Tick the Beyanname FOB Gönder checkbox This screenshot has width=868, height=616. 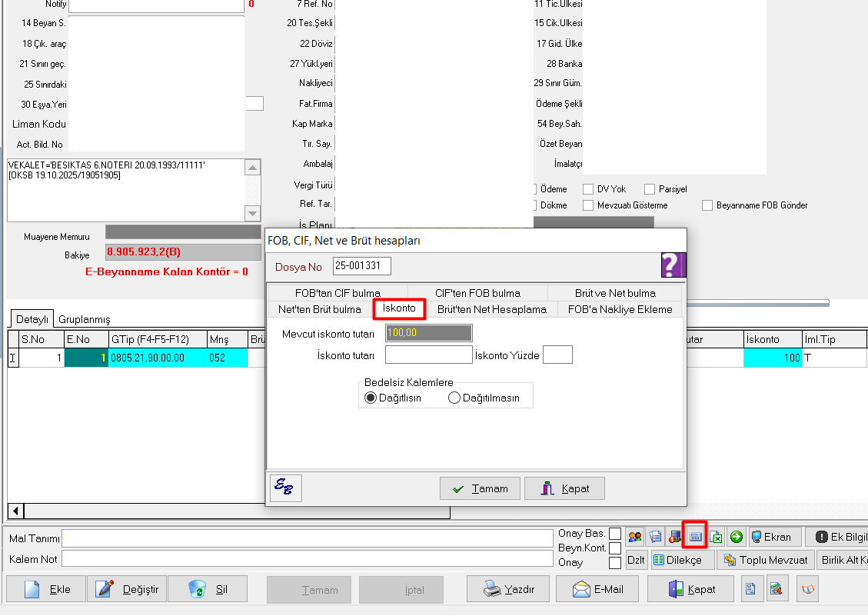pyautogui.click(x=707, y=205)
